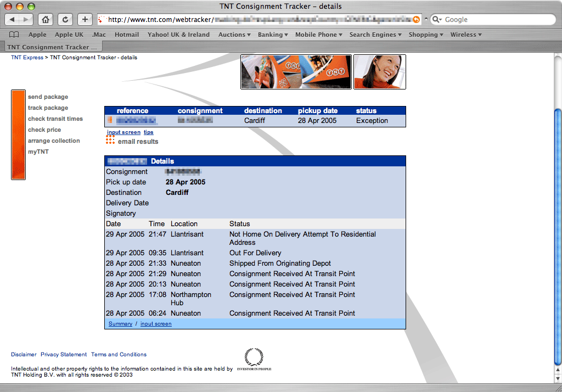The width and height of the screenshot is (562, 392).
Task: Click the Summary link in details footer
Action: tap(120, 324)
